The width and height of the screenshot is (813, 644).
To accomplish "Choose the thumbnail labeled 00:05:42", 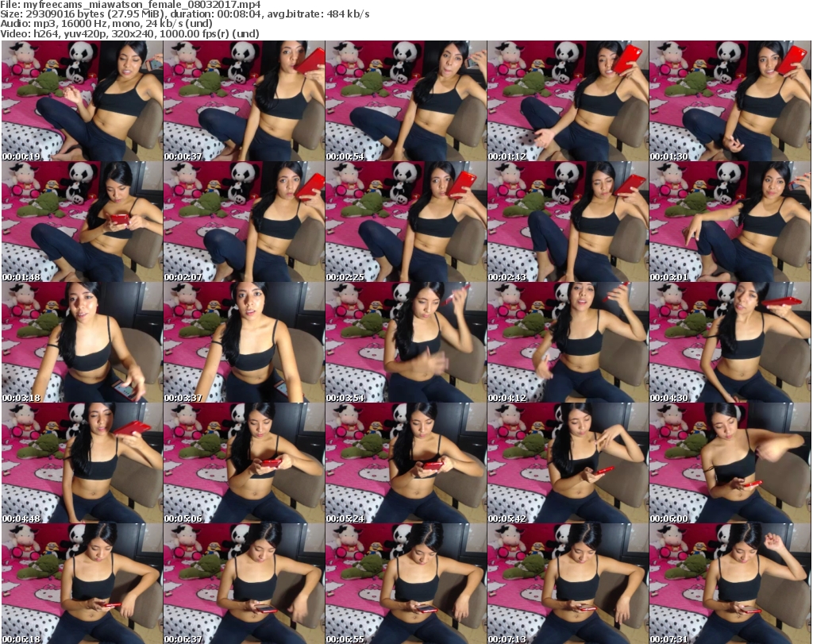I will tap(568, 464).
